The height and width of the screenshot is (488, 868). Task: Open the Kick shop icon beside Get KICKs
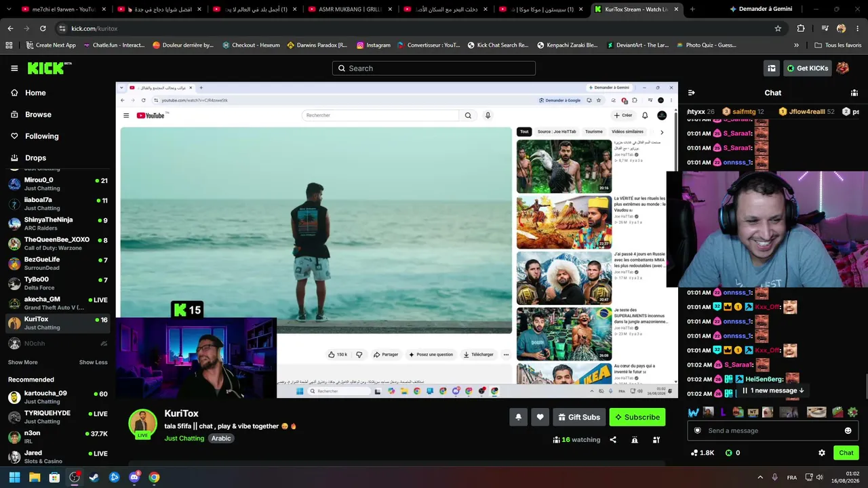click(771, 68)
